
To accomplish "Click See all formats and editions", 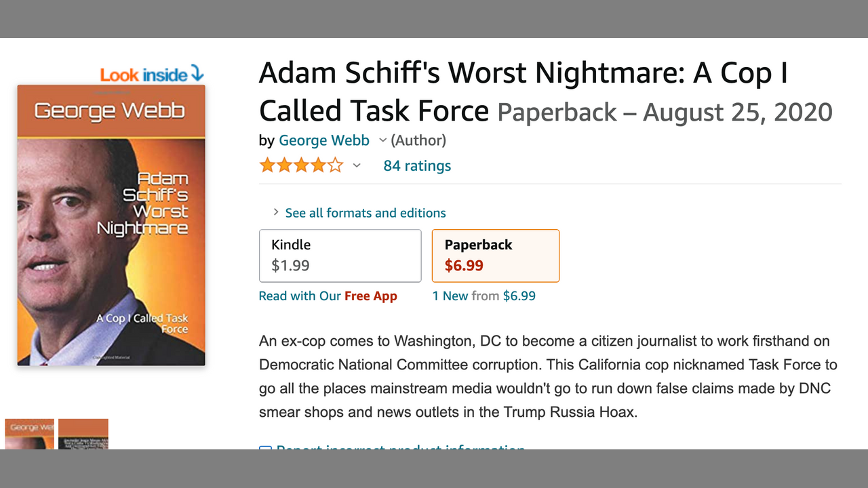I will tap(366, 213).
